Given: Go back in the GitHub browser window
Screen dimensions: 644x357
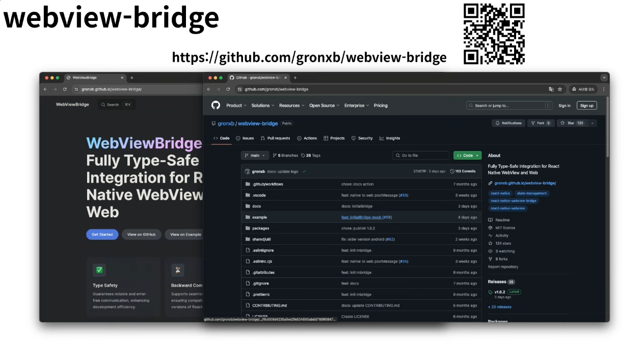Looking at the screenshot, I should tap(208, 89).
